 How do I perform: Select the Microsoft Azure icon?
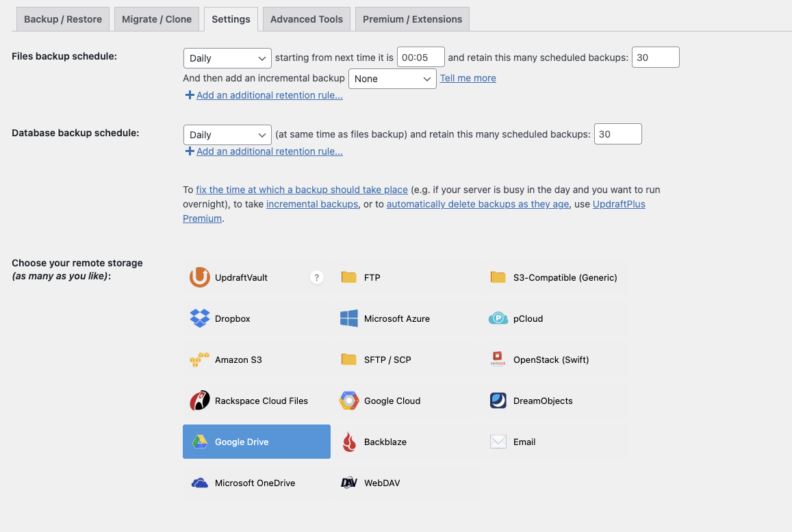click(349, 318)
